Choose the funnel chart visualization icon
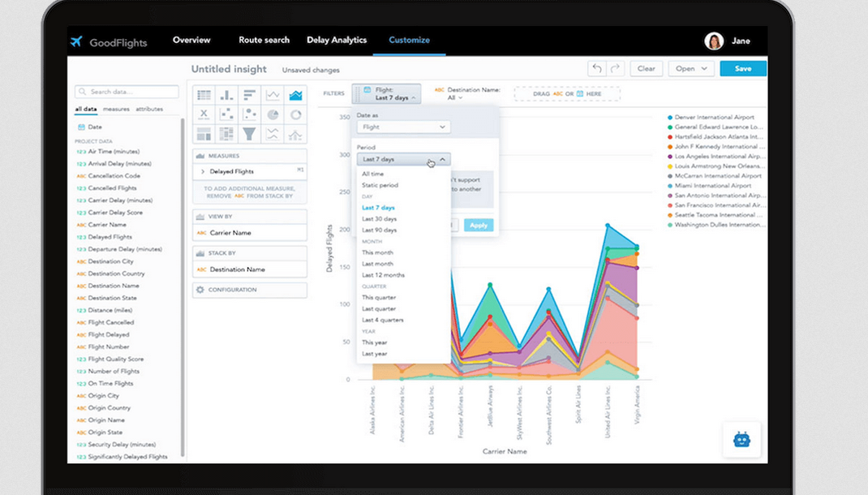 [x=250, y=134]
